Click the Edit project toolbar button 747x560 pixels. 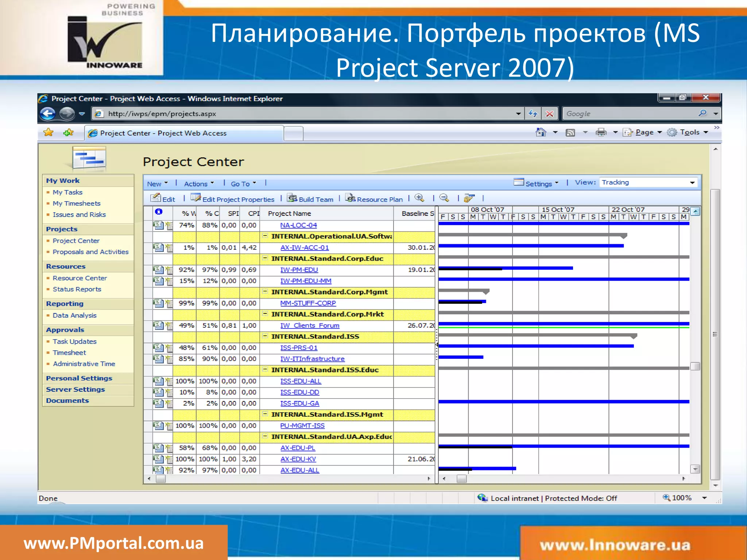[x=163, y=198]
